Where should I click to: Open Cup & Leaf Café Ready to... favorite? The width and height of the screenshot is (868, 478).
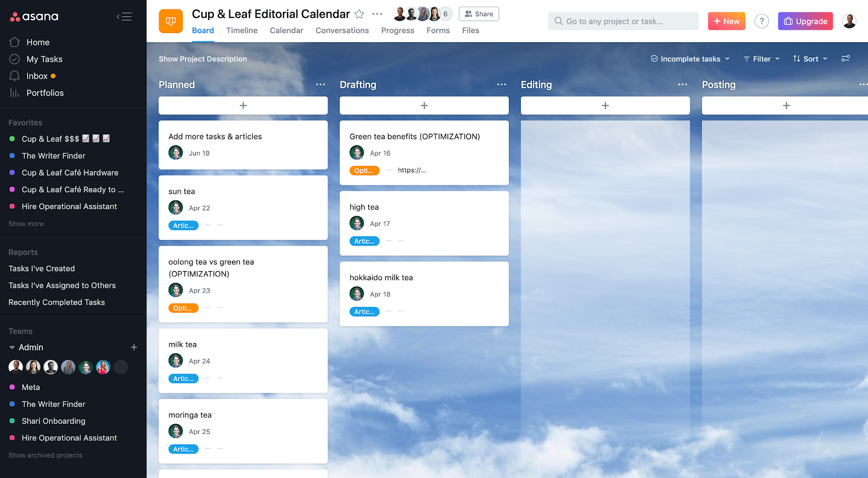[72, 190]
